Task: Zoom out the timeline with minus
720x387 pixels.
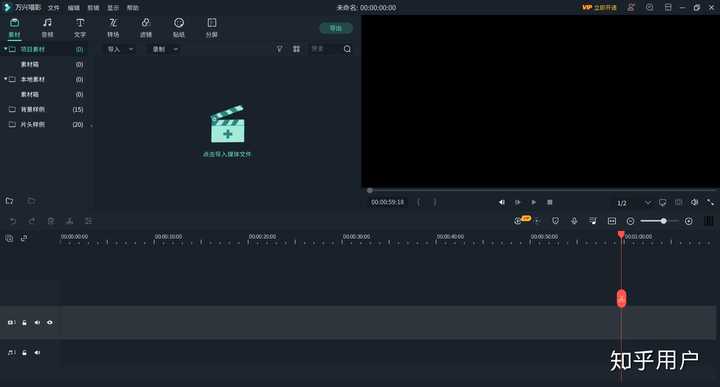Action: pos(630,221)
